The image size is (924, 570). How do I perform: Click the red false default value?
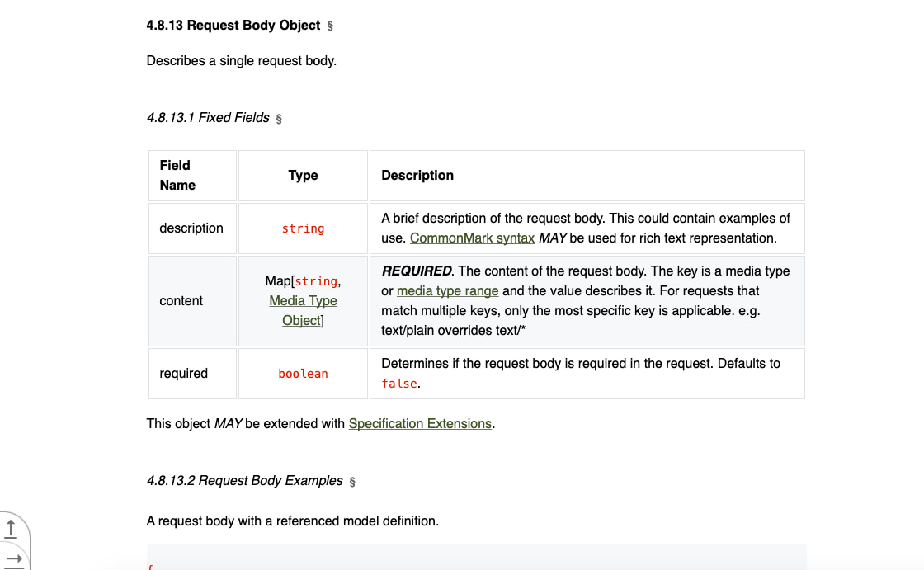[x=399, y=384]
